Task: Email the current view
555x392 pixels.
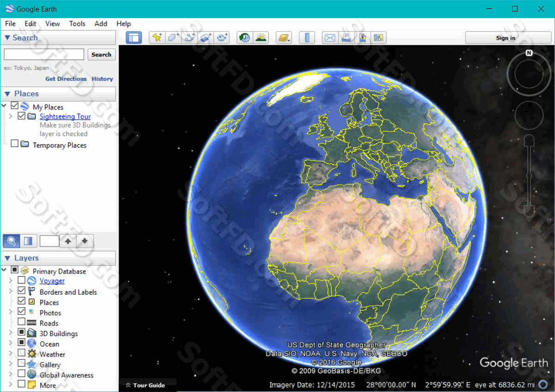Action: pos(330,38)
